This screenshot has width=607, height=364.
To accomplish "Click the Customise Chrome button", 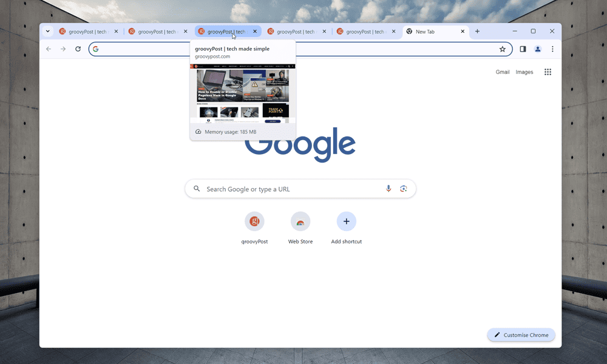I will [521, 335].
